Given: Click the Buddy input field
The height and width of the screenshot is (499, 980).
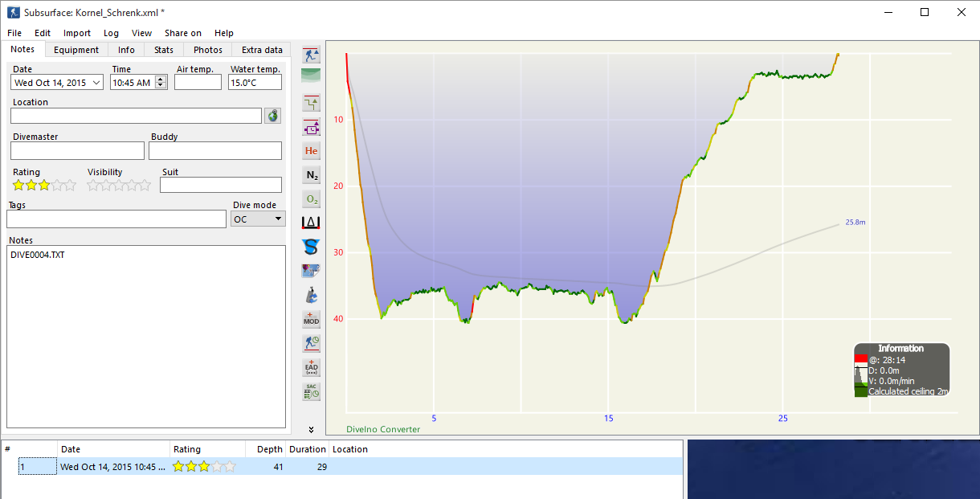Looking at the screenshot, I should pyautogui.click(x=215, y=150).
